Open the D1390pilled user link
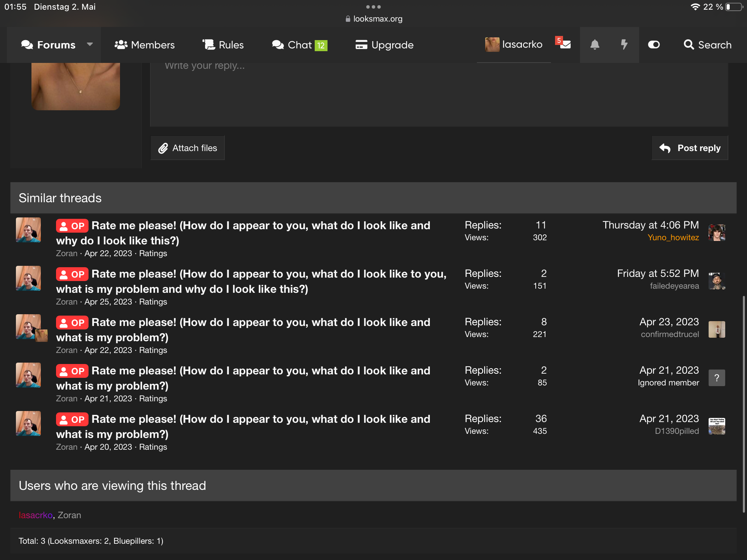Screen dimensions: 747x560 (677, 431)
